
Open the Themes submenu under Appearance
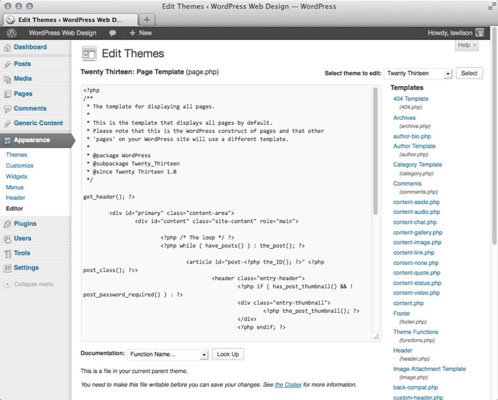pyautogui.click(x=16, y=155)
